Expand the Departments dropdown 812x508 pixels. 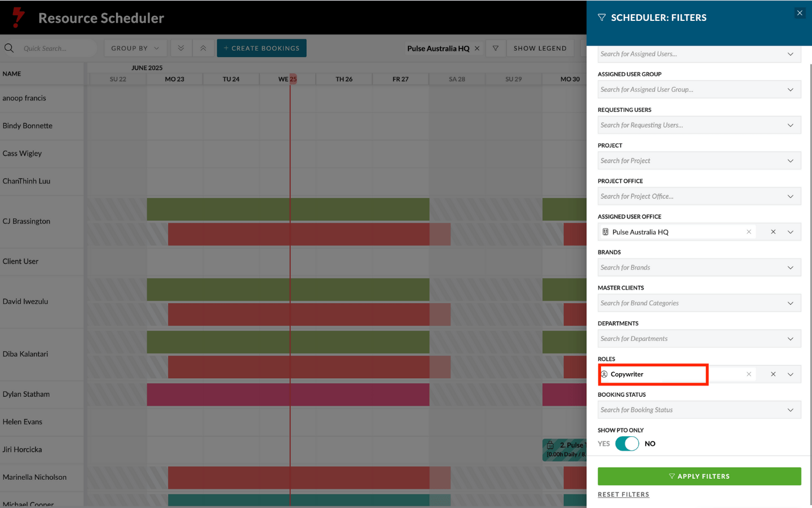790,339
